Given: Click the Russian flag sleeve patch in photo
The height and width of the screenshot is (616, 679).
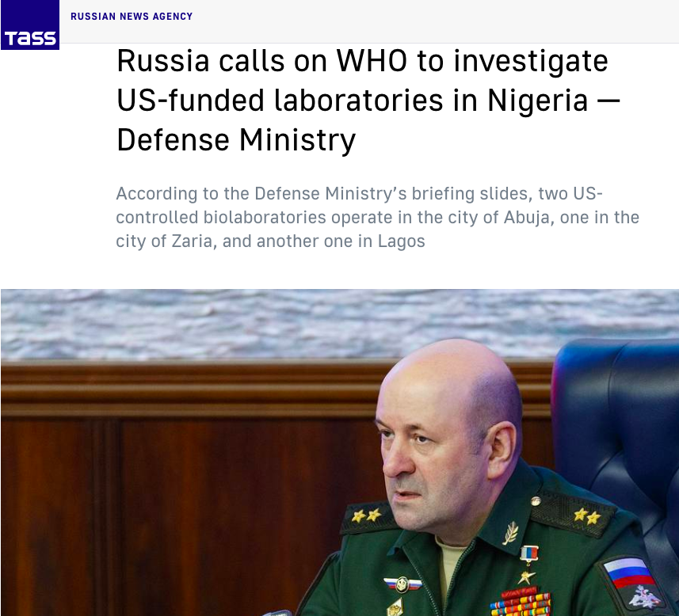Looking at the screenshot, I should click(x=630, y=574).
